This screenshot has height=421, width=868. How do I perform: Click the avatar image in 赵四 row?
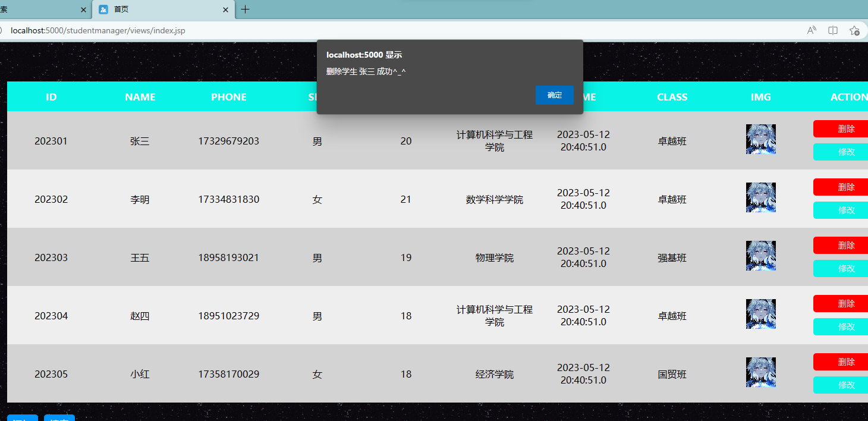tap(761, 314)
